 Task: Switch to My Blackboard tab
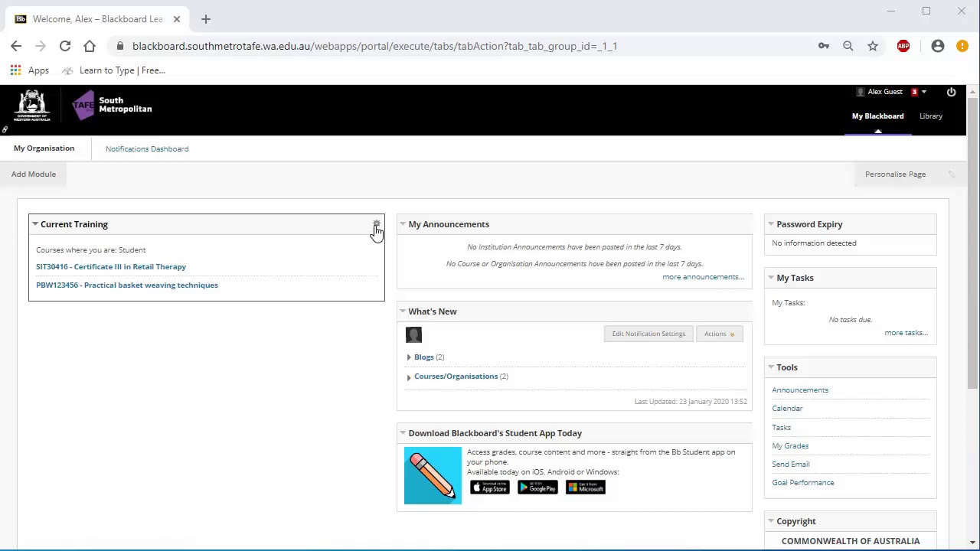pyautogui.click(x=877, y=116)
